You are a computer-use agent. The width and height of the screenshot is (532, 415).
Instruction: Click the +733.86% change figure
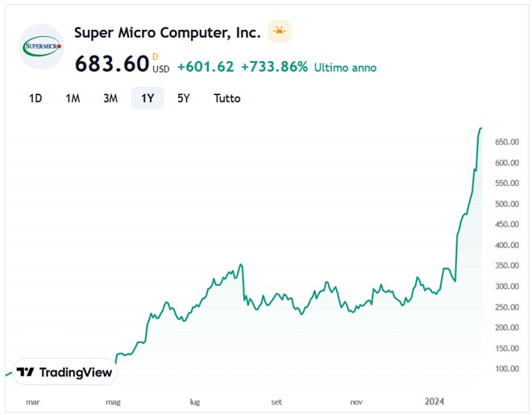[x=274, y=67]
